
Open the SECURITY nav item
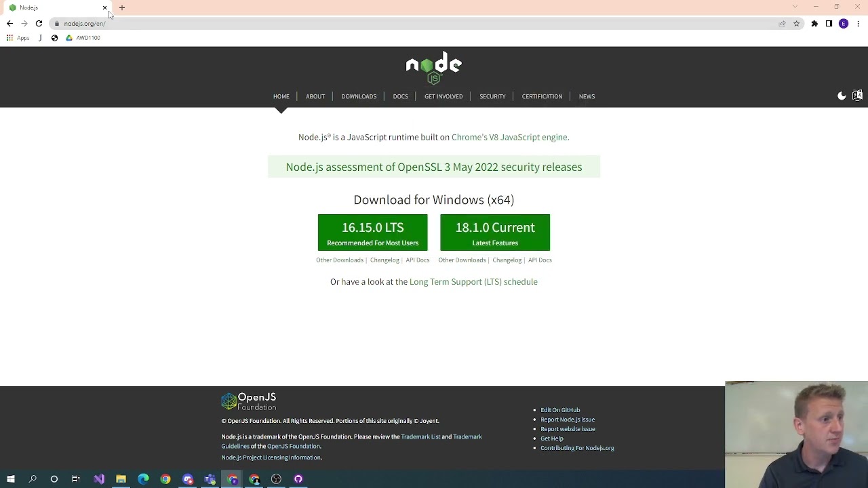pyautogui.click(x=492, y=96)
